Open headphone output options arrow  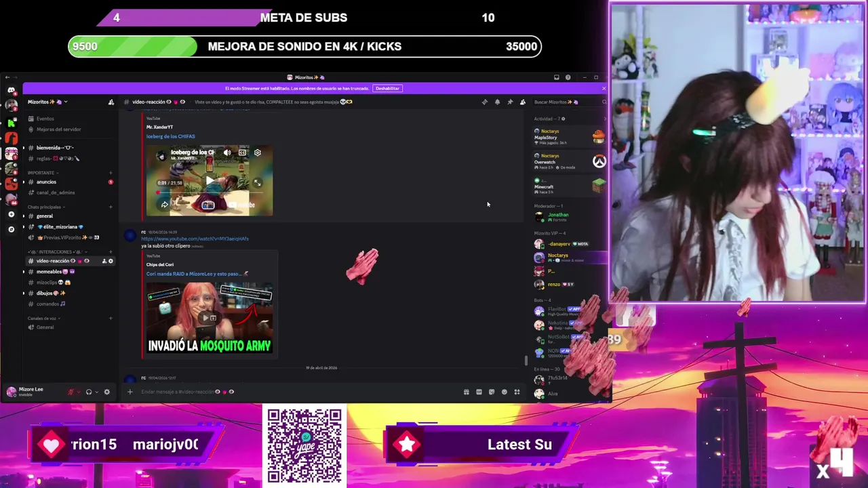tap(96, 392)
